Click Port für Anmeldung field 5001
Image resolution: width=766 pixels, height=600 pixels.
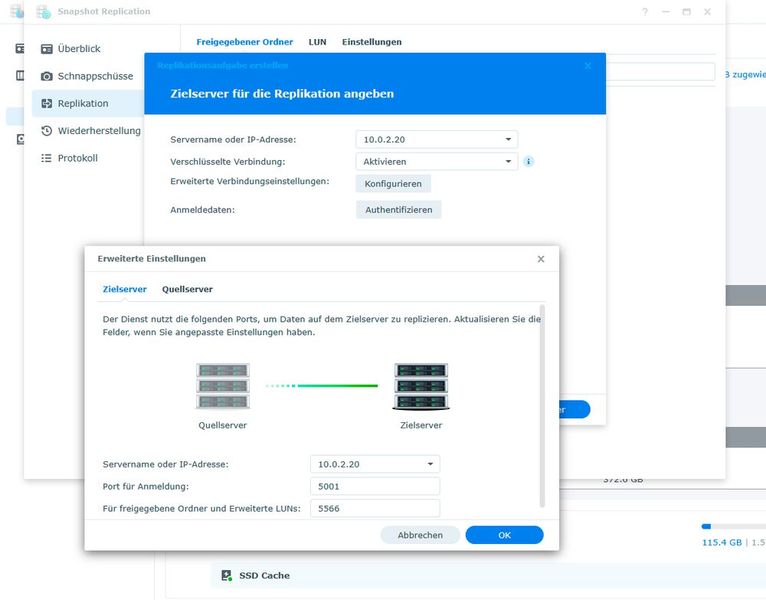(375, 487)
